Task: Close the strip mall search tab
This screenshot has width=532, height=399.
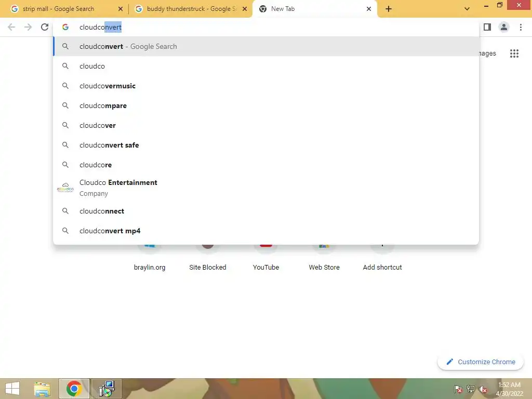Action: click(121, 9)
